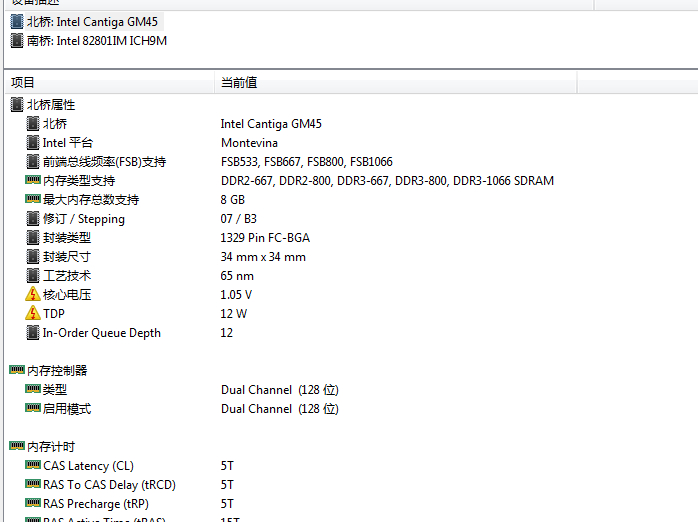Click the chip icon for 修订 / Stepping
The height and width of the screenshot is (522, 698).
pyautogui.click(x=32, y=219)
